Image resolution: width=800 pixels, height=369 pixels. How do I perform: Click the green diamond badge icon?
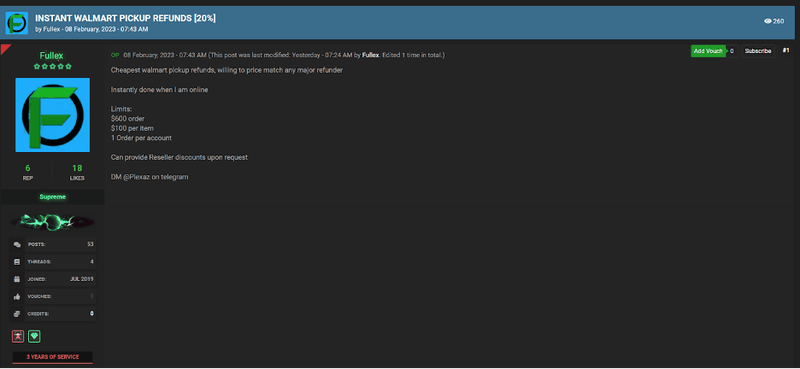pyautogui.click(x=35, y=336)
